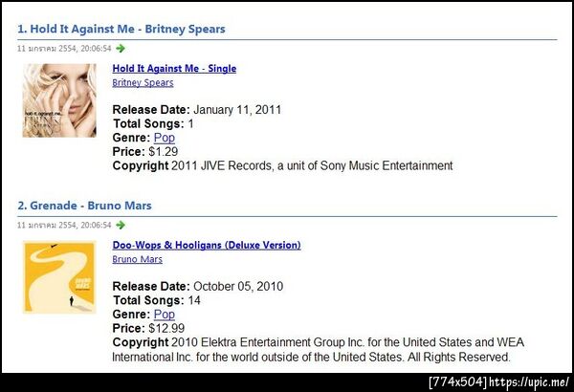Click the timestamp under the first post heading
Image resolution: width=574 pixels, height=392 pixels.
pos(64,49)
